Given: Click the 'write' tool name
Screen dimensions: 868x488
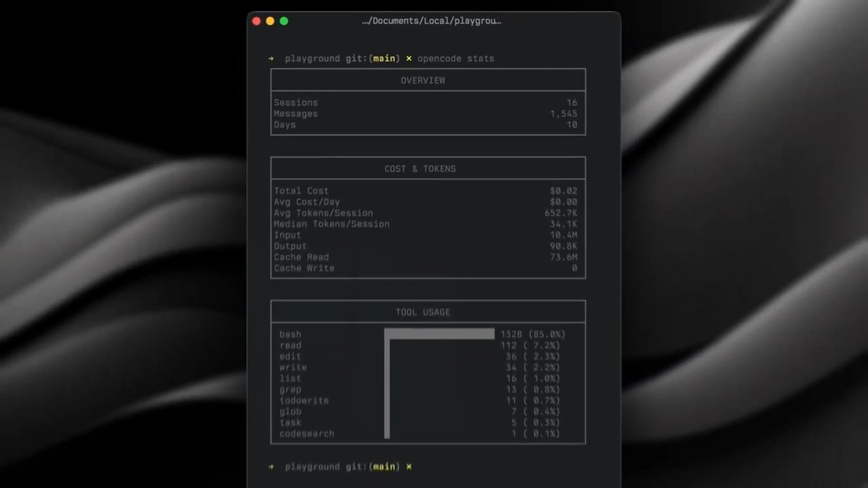Looking at the screenshot, I should (x=293, y=367).
